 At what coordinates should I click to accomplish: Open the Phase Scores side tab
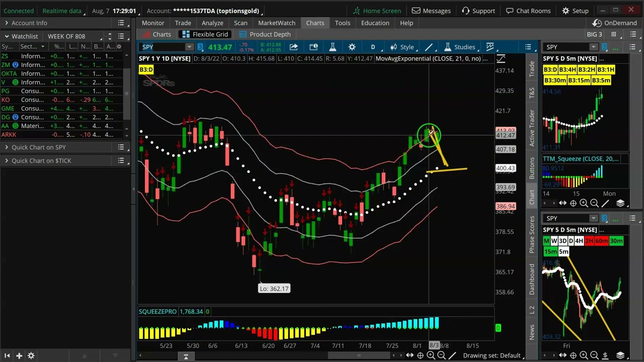(x=532, y=235)
